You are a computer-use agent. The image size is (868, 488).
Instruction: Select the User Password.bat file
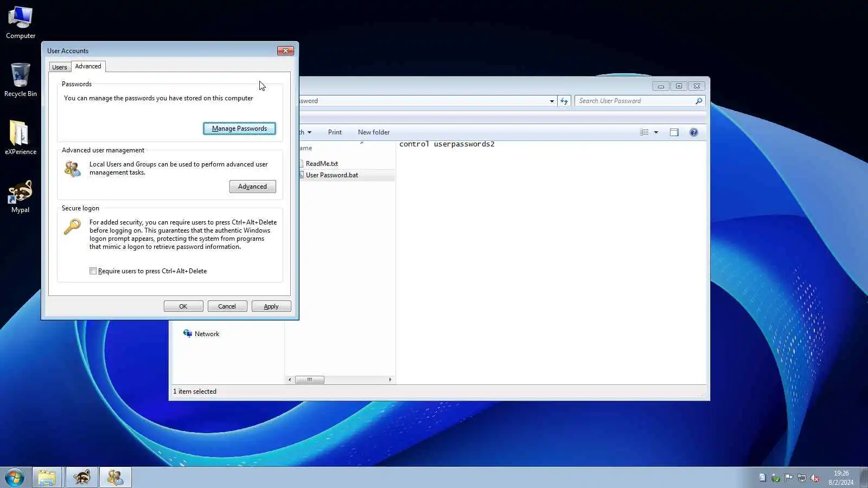[x=332, y=175]
